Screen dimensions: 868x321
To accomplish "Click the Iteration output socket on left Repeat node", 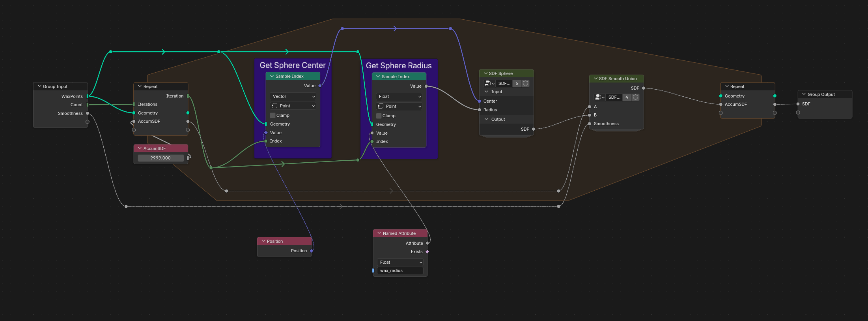I will tap(188, 96).
